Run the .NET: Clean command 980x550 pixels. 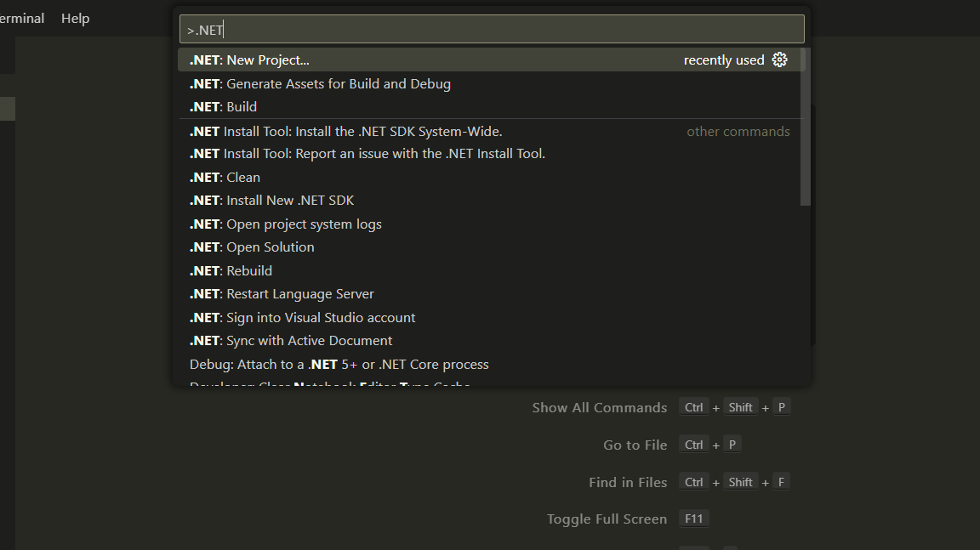click(x=489, y=178)
